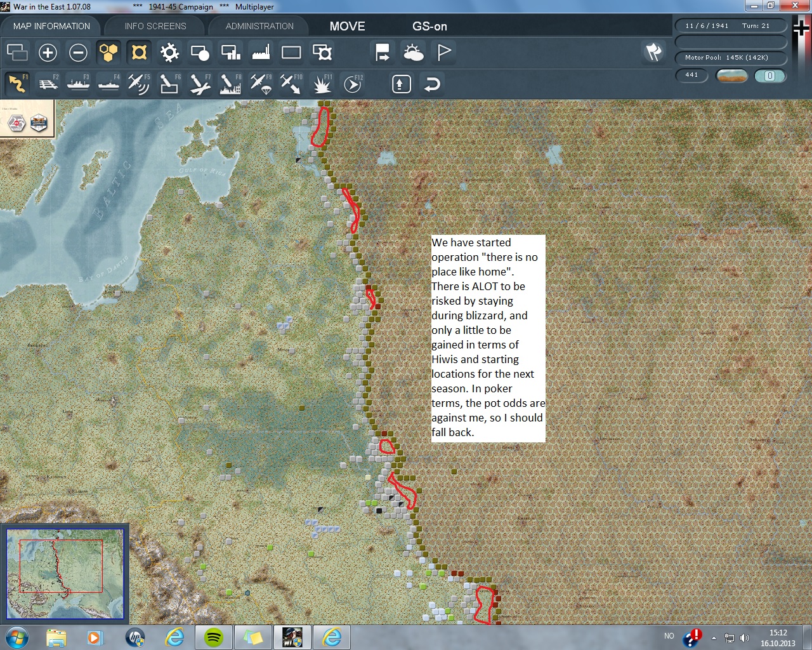Open the weather display icon
812x650 pixels.
coord(413,53)
